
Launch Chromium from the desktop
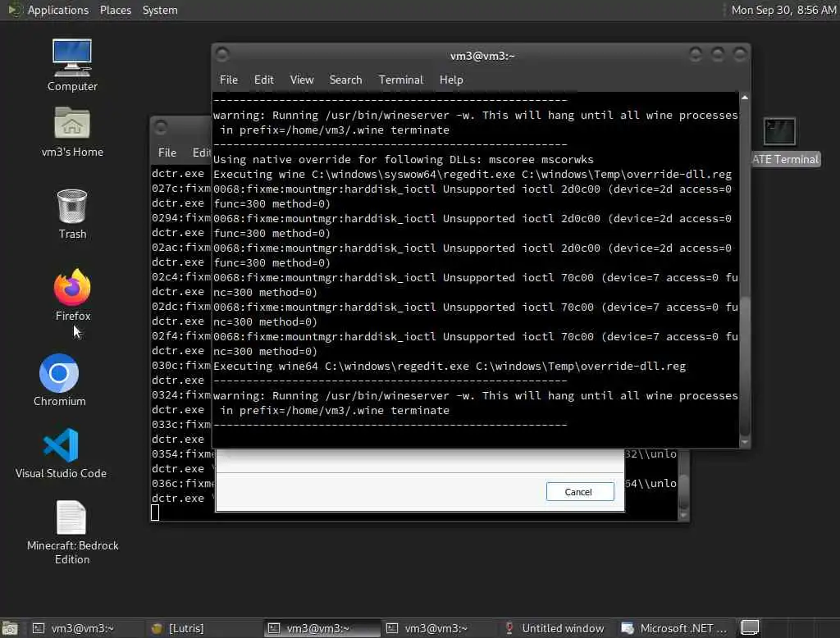click(59, 380)
